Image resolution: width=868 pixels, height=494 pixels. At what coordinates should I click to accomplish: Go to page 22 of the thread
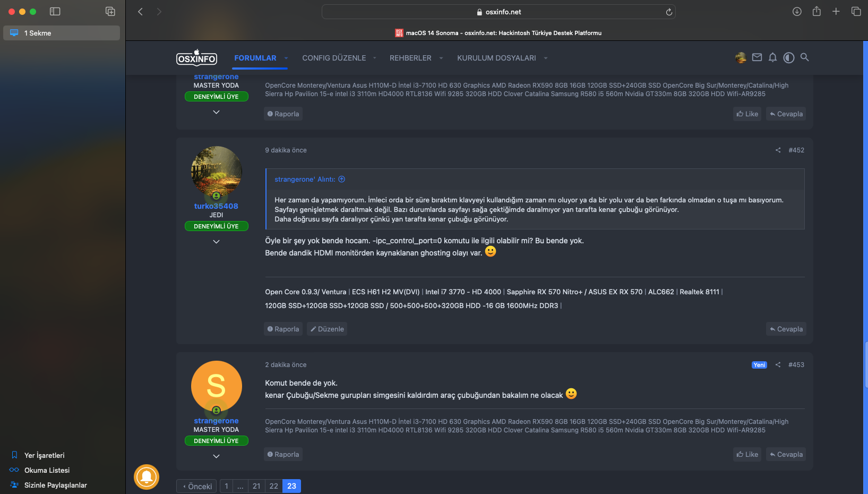[x=273, y=486]
